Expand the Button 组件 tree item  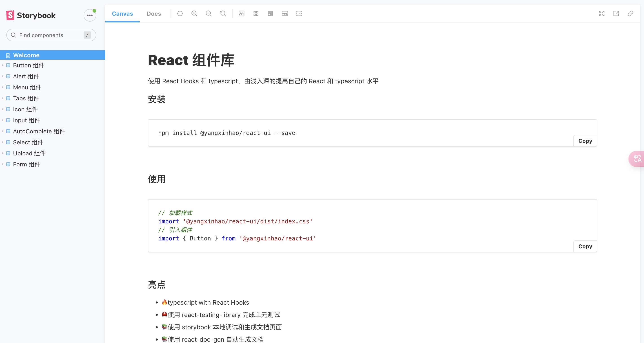[29, 65]
